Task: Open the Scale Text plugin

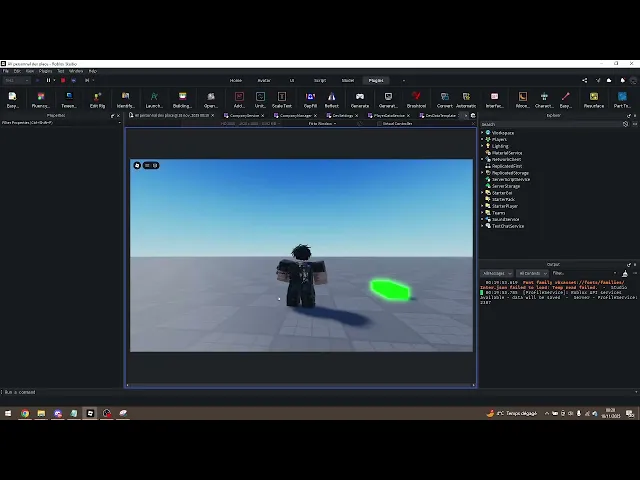Action: (x=282, y=100)
